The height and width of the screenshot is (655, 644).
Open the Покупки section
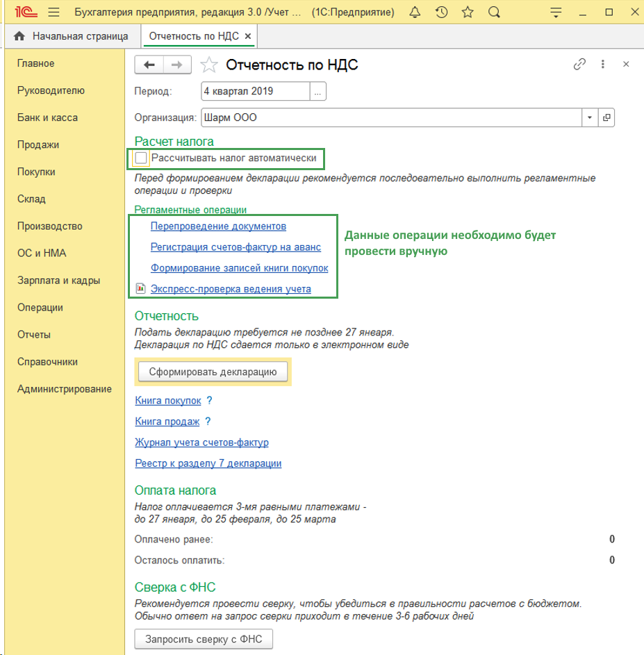click(x=36, y=172)
